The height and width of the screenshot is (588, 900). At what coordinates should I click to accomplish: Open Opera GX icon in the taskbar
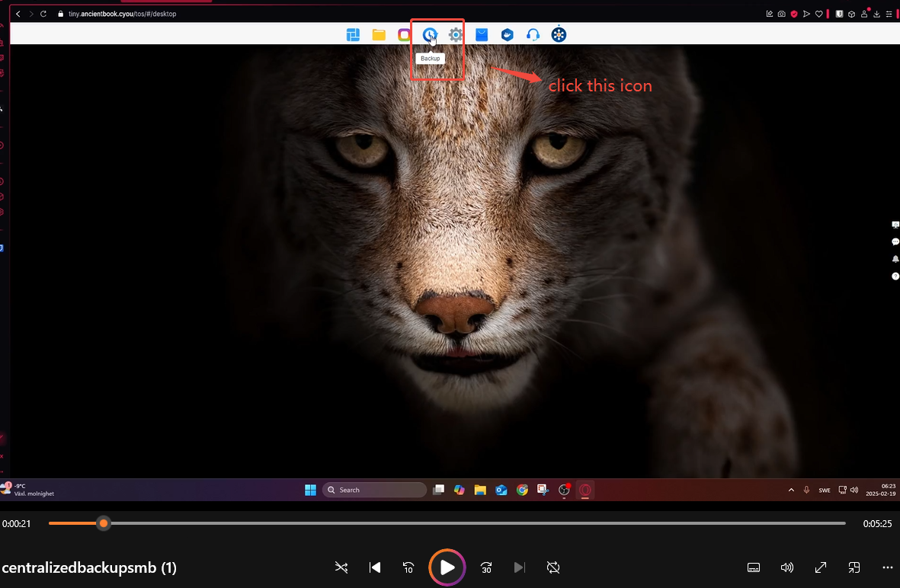click(x=585, y=490)
